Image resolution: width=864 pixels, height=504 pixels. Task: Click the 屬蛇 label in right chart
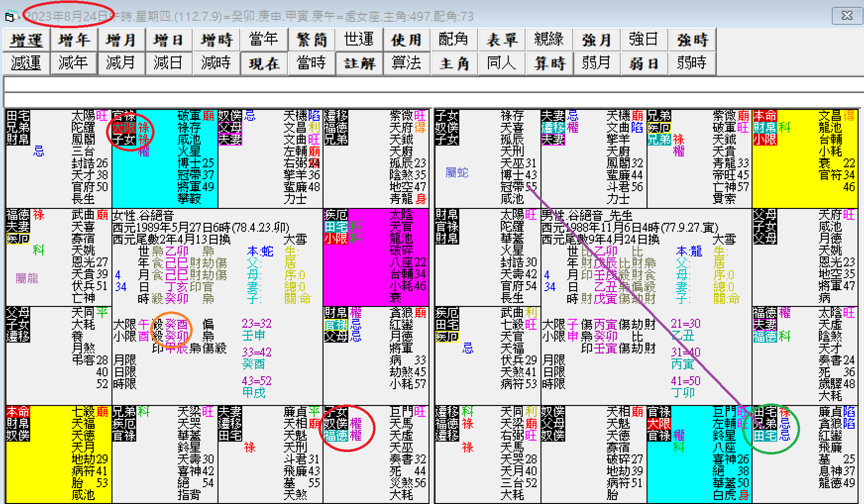click(x=457, y=172)
